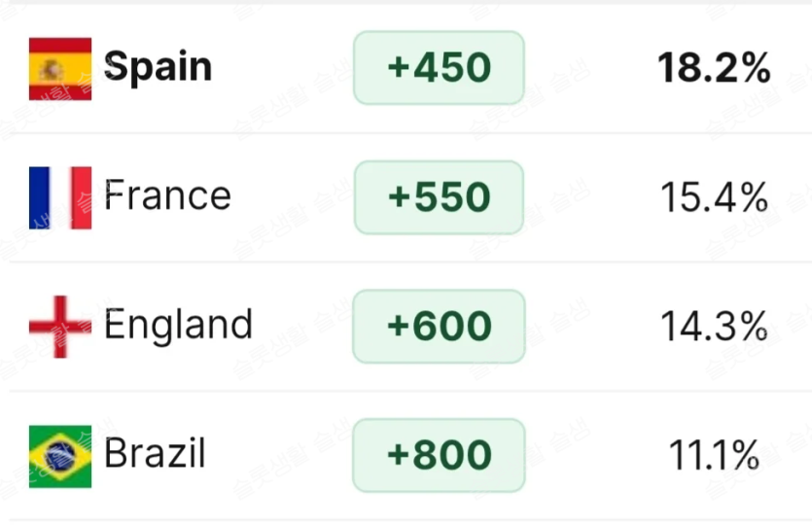This screenshot has height=525, width=812.
Task: Open the England team name
Action: coord(178,326)
